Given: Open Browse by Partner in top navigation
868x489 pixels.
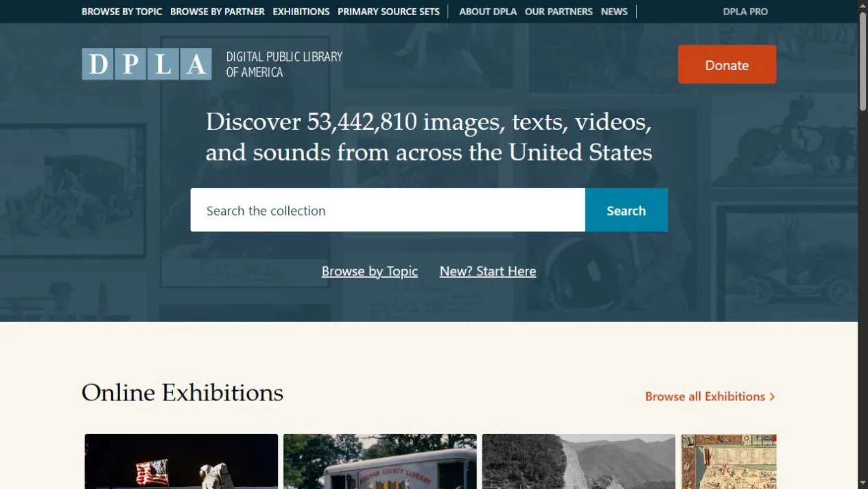Looking at the screenshot, I should coord(218,12).
